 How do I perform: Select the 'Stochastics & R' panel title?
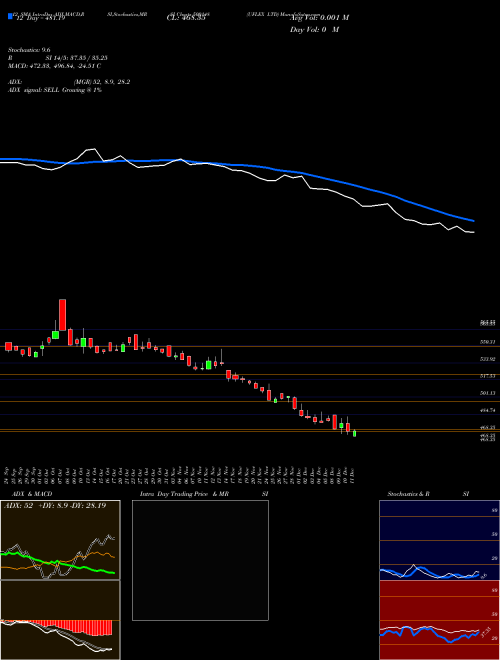[408, 494]
